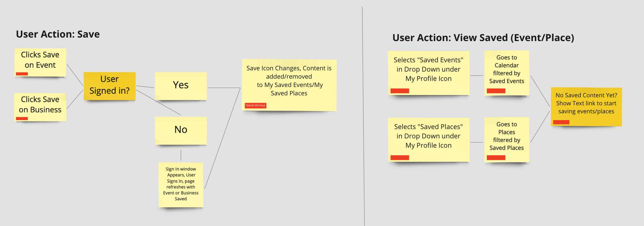Screen dimensions: 644x226
Task: Click the red "Needs Mockup" tag
Action: pyautogui.click(x=256, y=105)
